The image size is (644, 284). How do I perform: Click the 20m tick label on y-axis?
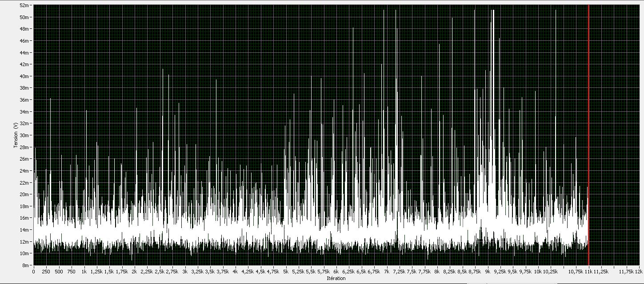point(25,194)
